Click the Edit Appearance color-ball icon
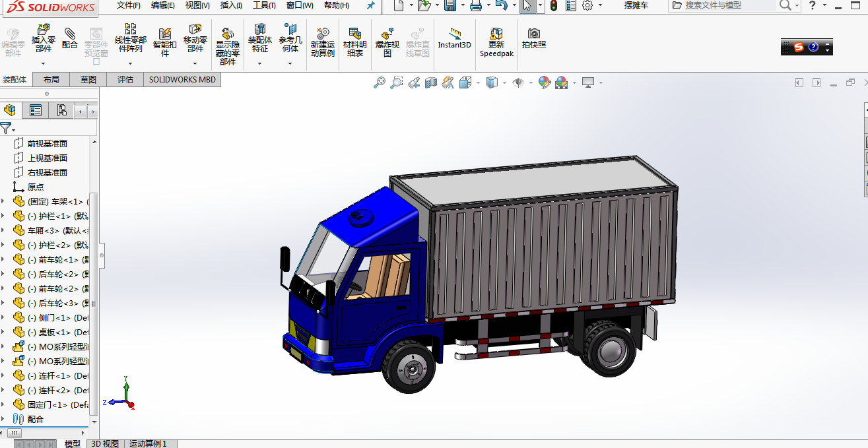The image size is (868, 448). (x=544, y=82)
